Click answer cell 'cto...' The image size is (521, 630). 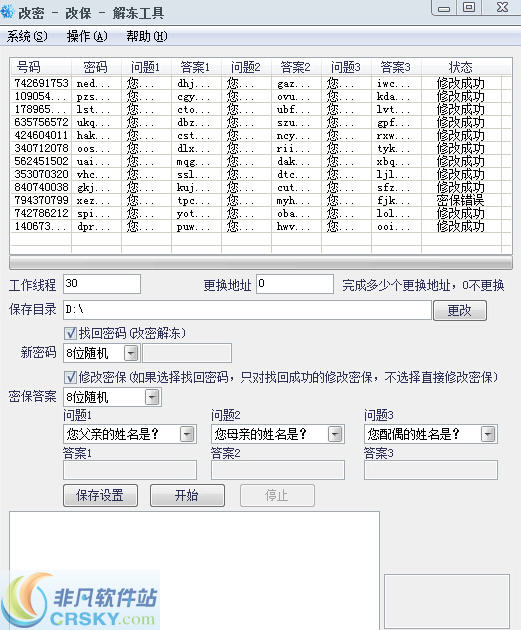click(194, 109)
